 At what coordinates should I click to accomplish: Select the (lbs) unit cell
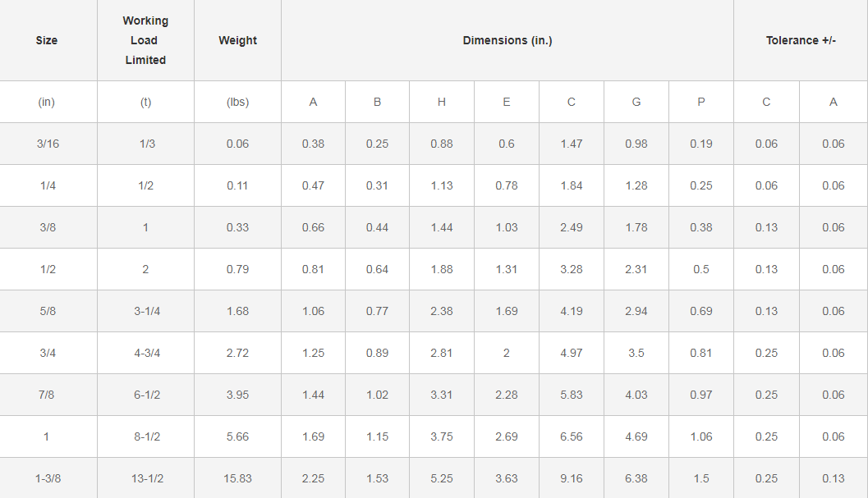tap(237, 103)
